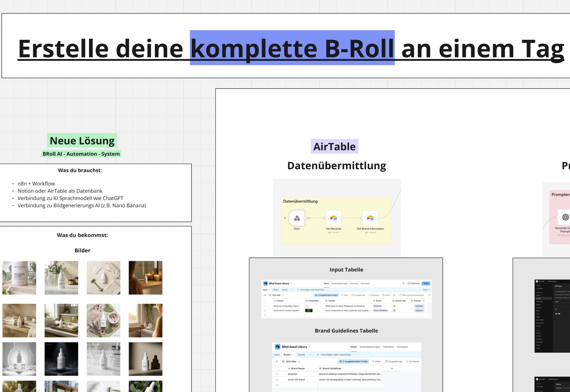Switch to Interfaces tab in Input Tabelle
Screen dimensions: 570x392
[x=354, y=284]
